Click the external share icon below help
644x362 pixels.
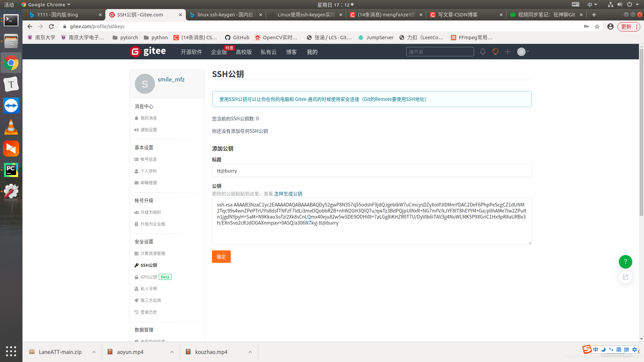625,277
